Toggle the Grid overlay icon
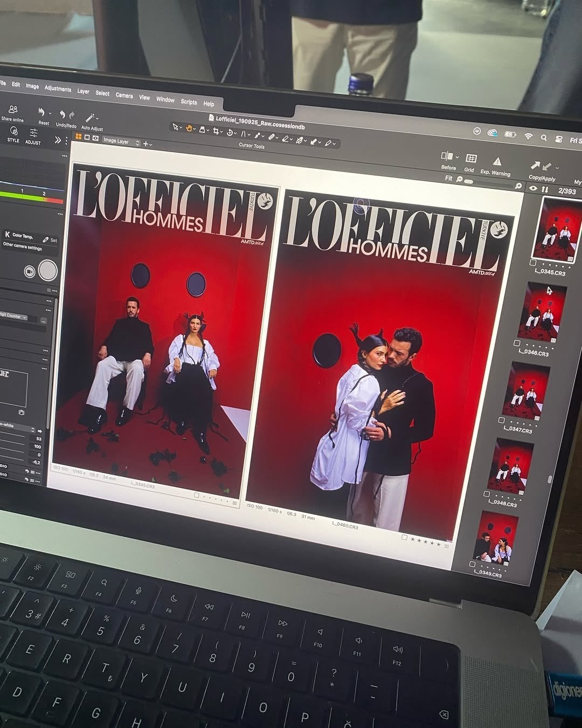 pyautogui.click(x=471, y=159)
